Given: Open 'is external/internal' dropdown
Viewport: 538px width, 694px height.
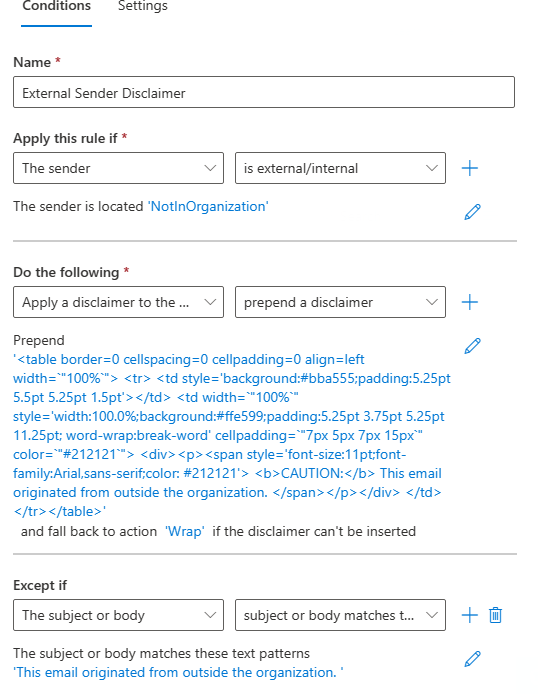Looking at the screenshot, I should [x=340, y=168].
